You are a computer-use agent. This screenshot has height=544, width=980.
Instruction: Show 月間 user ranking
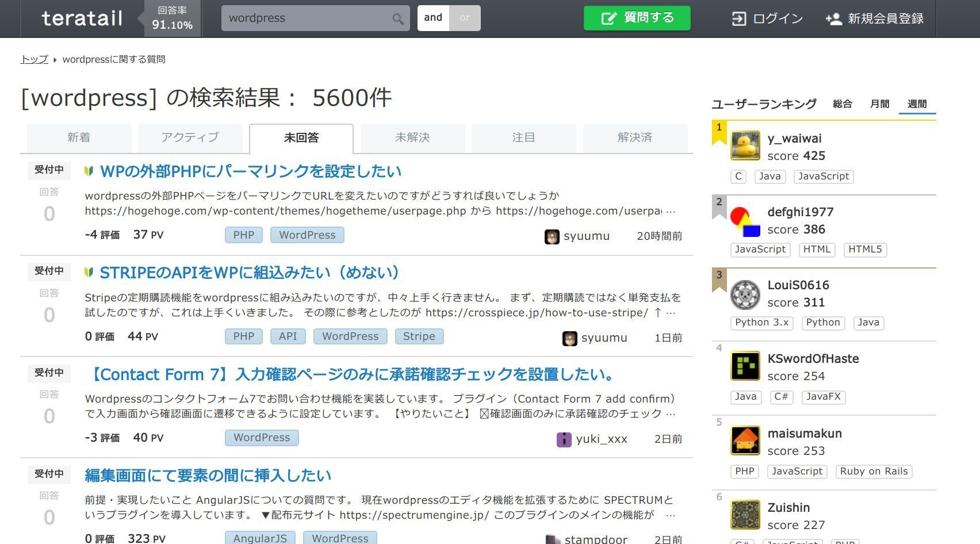pos(879,104)
